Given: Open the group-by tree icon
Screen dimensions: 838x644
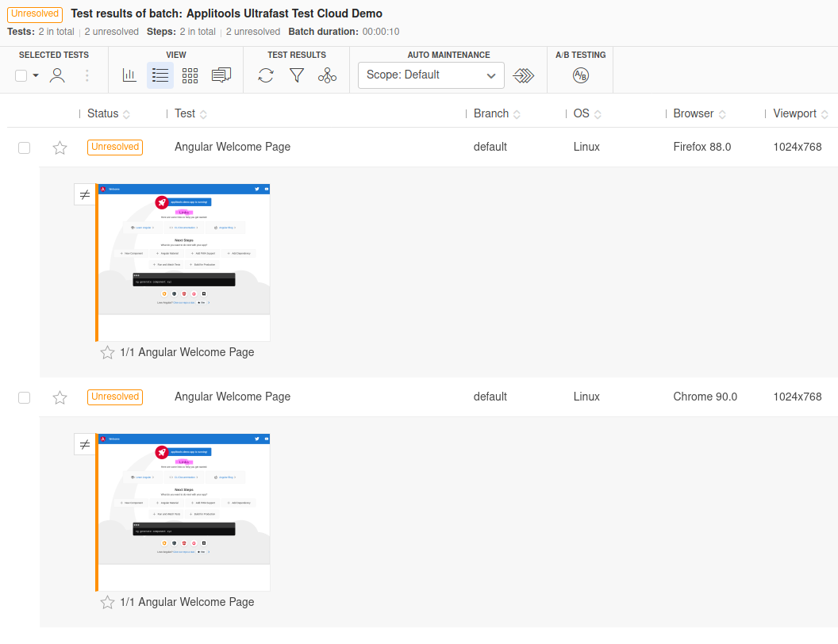Looking at the screenshot, I should (x=327, y=75).
